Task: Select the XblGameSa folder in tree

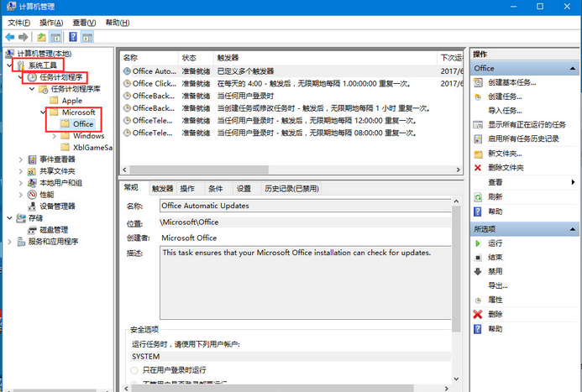Action: point(92,148)
